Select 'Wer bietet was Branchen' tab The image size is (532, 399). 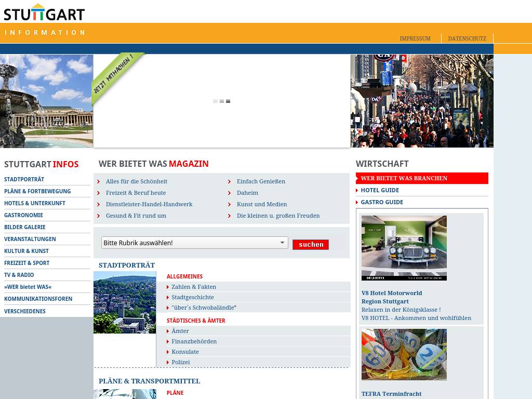404,178
